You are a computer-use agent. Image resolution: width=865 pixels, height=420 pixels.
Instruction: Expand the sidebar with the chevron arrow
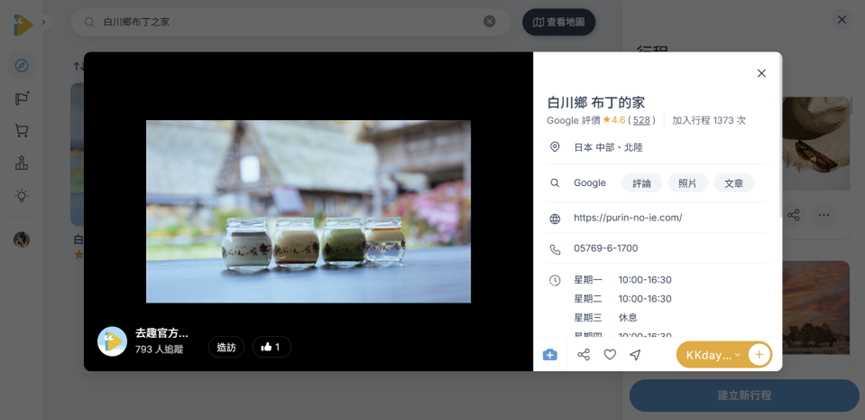click(x=44, y=23)
